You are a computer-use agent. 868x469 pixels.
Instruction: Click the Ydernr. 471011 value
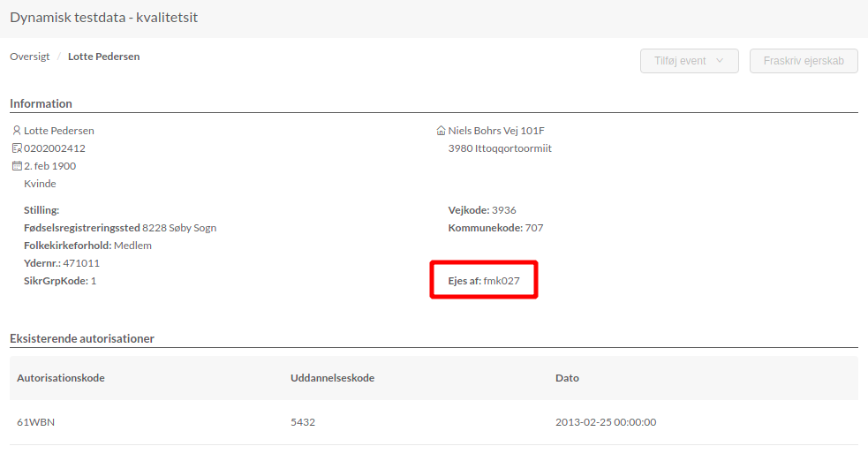[81, 263]
